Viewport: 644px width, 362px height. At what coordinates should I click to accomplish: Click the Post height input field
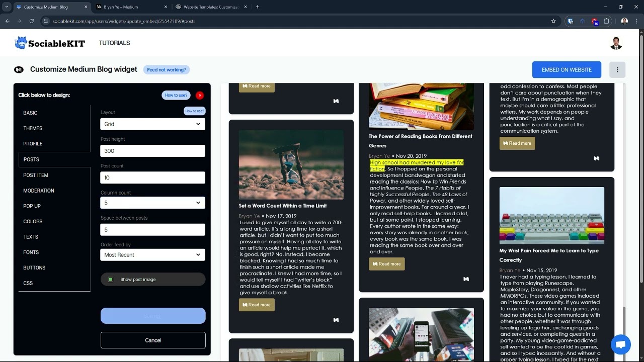153,151
